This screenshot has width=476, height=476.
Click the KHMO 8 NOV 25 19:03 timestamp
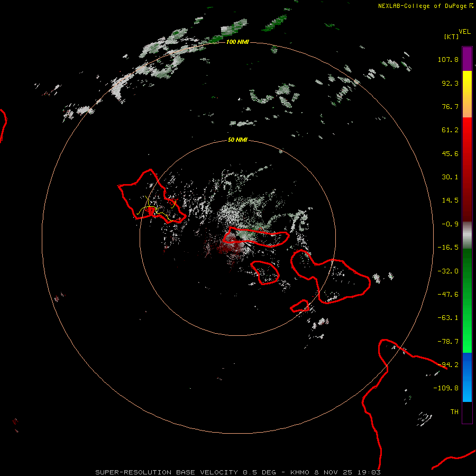tap(335, 472)
